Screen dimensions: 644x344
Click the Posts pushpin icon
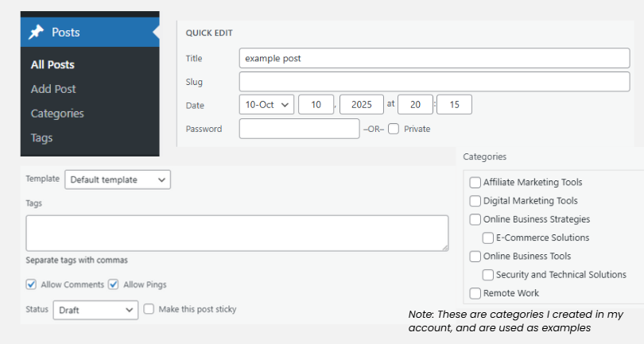36,33
